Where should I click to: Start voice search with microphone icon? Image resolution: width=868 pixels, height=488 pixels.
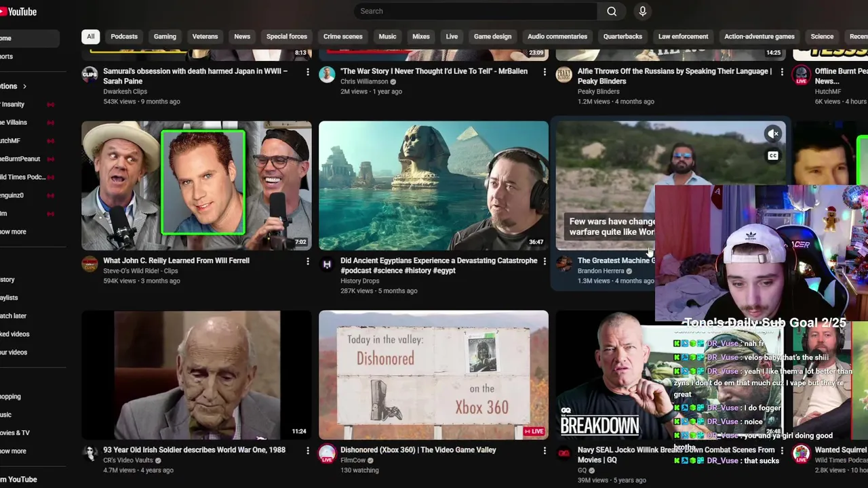coord(643,11)
